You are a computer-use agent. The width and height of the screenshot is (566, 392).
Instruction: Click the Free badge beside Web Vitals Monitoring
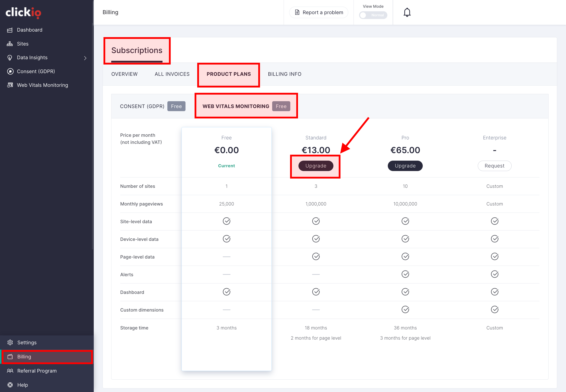[281, 106]
